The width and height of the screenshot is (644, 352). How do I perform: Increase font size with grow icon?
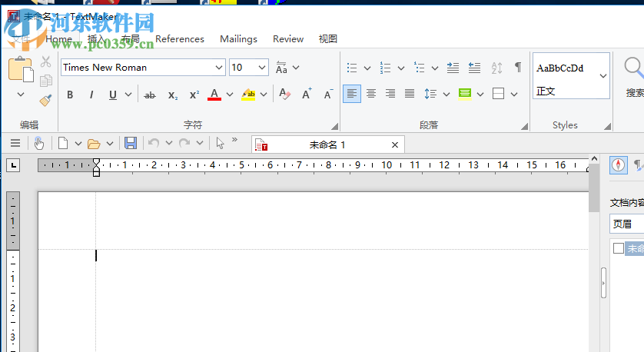[x=307, y=94]
